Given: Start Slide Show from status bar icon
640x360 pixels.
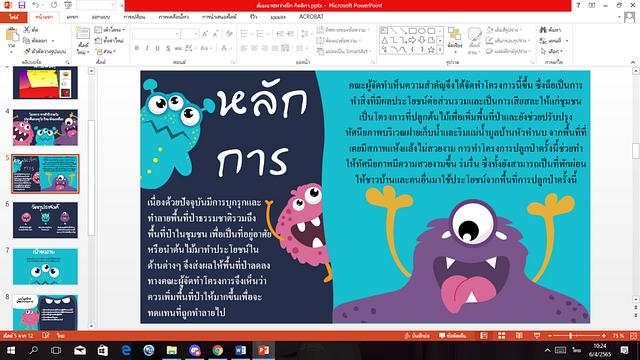Looking at the screenshot, I should [537, 336].
